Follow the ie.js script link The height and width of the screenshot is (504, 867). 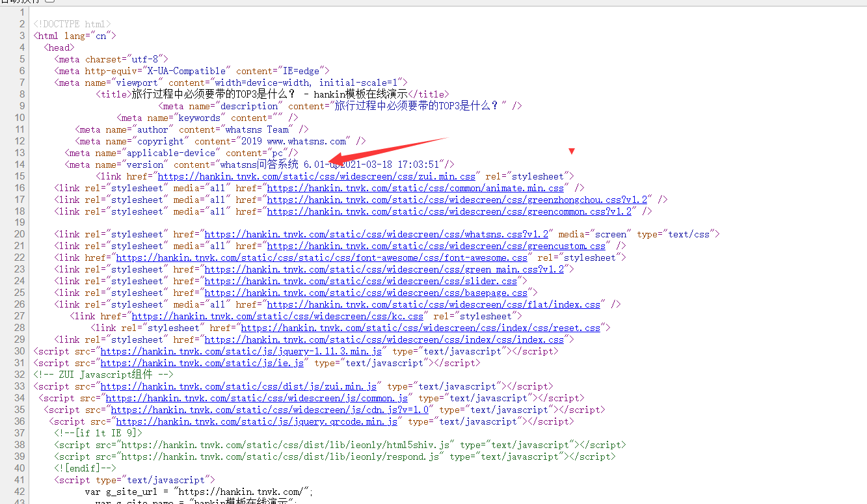(x=202, y=363)
